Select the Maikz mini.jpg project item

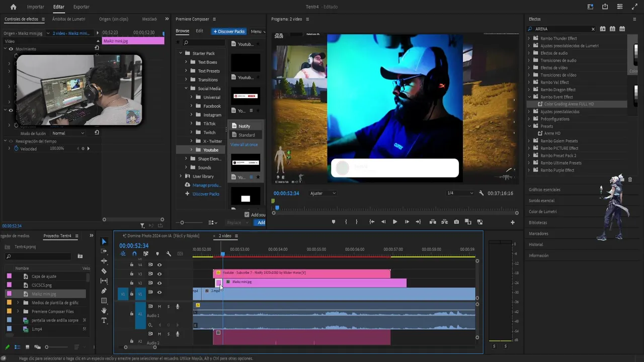point(44,294)
